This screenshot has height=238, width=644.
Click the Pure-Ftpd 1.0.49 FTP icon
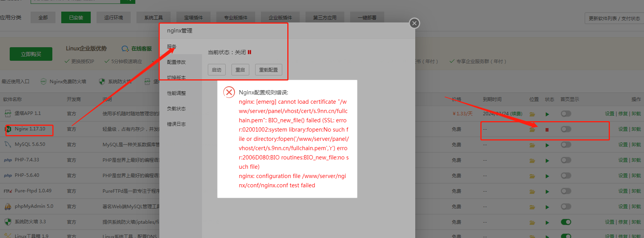pyautogui.click(x=8, y=191)
